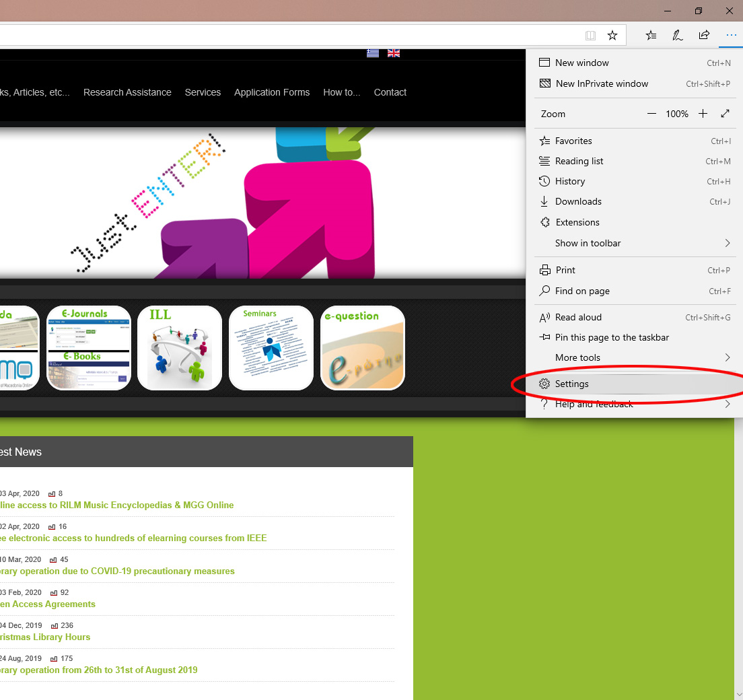Open the COVID-19 precautionary measures news link
Viewport: 743px width, 700px height.
click(x=117, y=571)
